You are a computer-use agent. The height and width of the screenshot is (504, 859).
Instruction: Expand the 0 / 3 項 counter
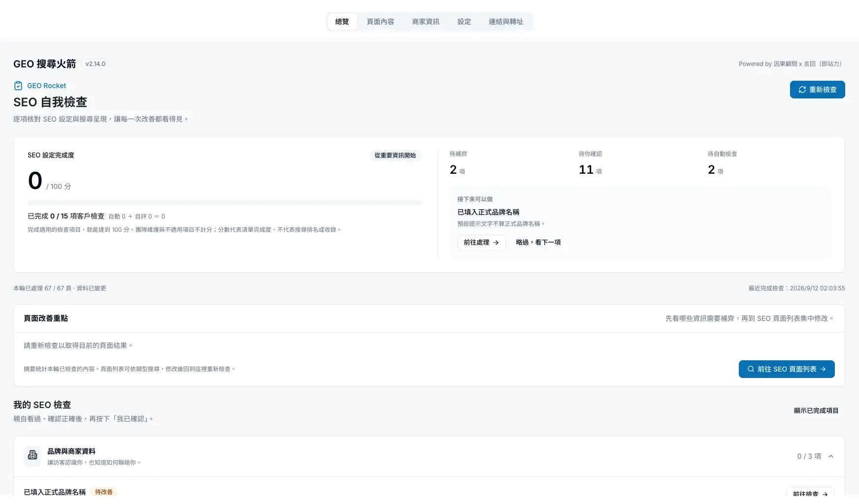(x=809, y=456)
